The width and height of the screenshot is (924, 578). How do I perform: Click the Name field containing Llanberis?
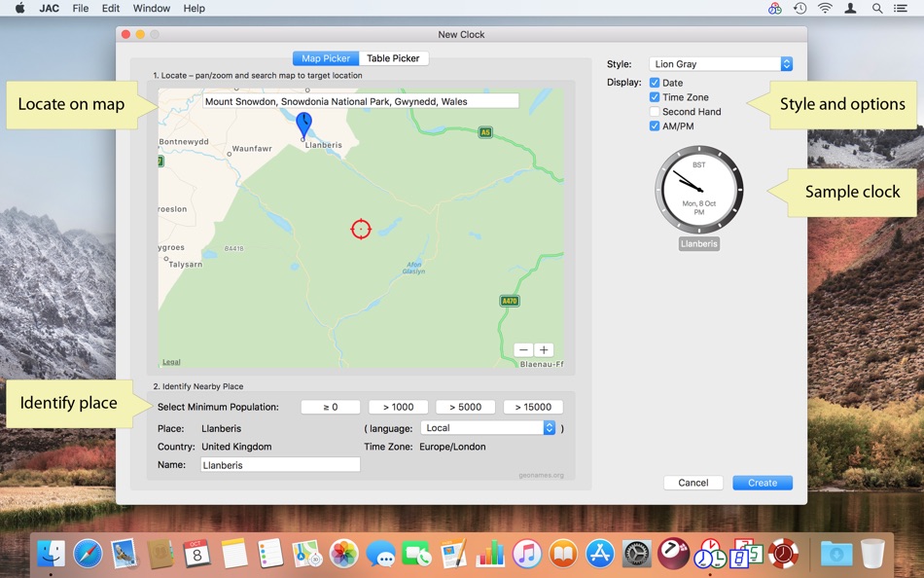tap(279, 464)
